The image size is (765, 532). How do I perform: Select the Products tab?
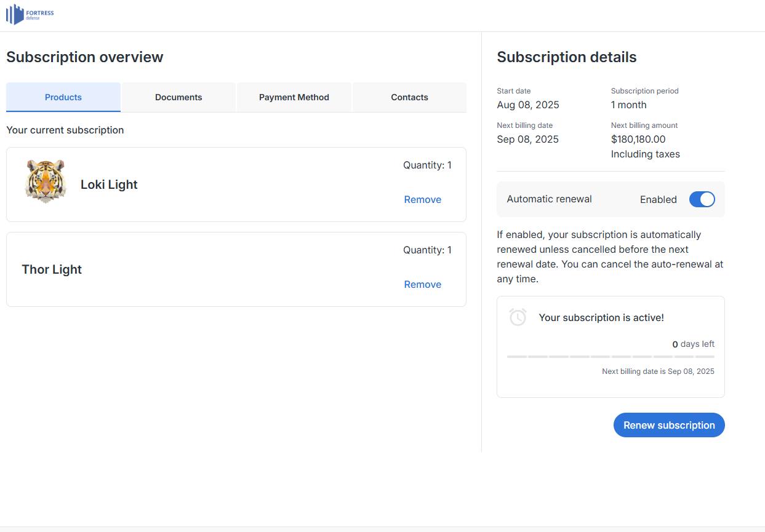63,97
